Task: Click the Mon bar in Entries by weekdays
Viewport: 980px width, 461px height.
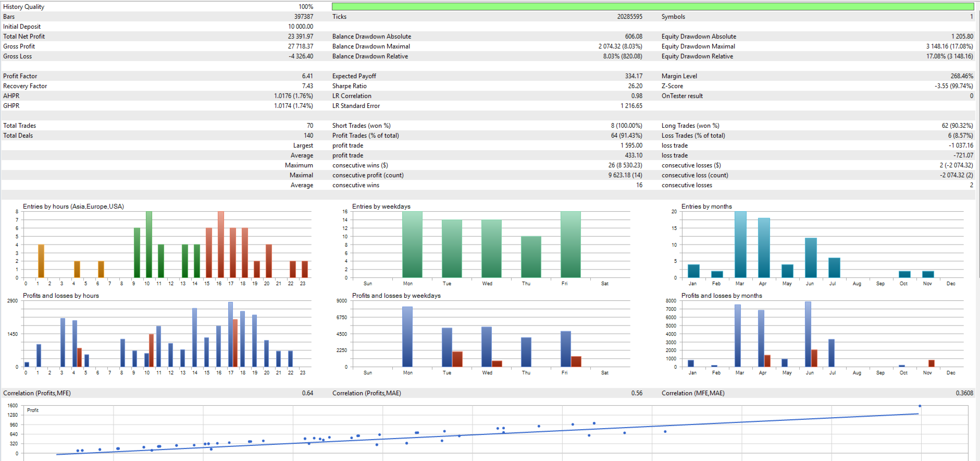Action: coord(412,245)
